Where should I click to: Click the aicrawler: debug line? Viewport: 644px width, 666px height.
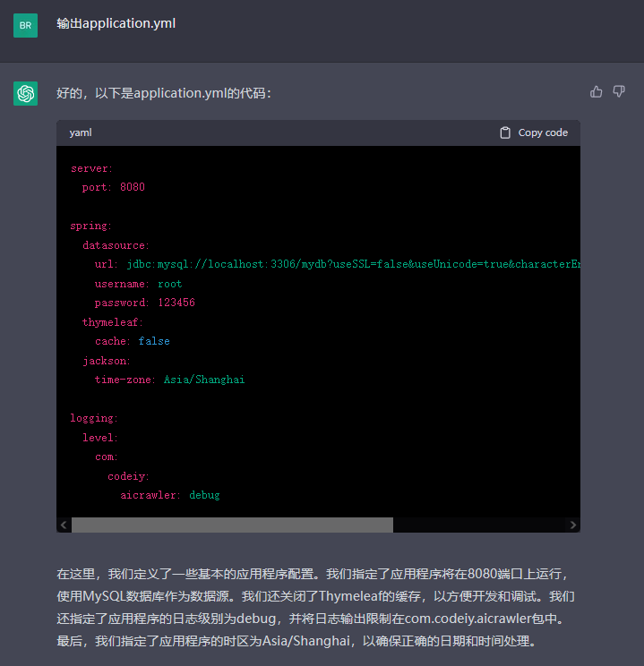170,495
